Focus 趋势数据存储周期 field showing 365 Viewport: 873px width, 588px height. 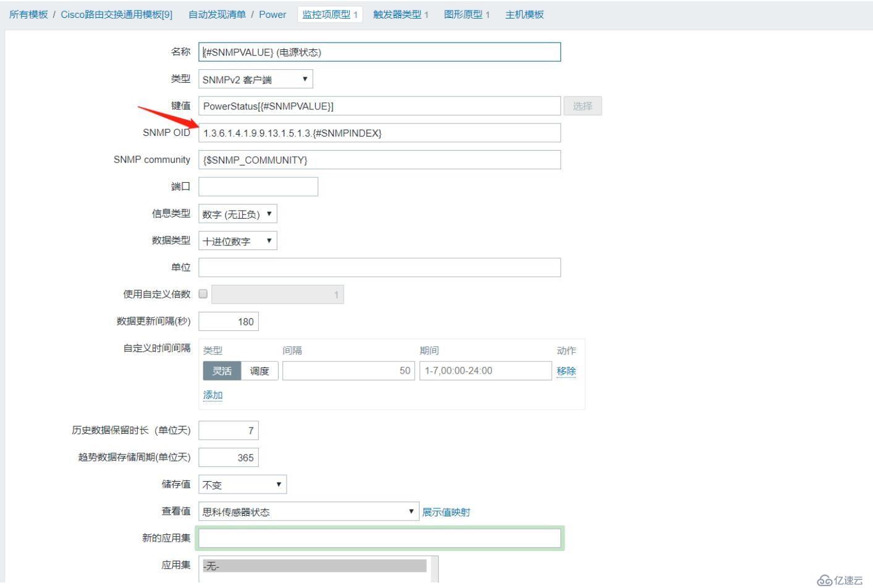229,457
